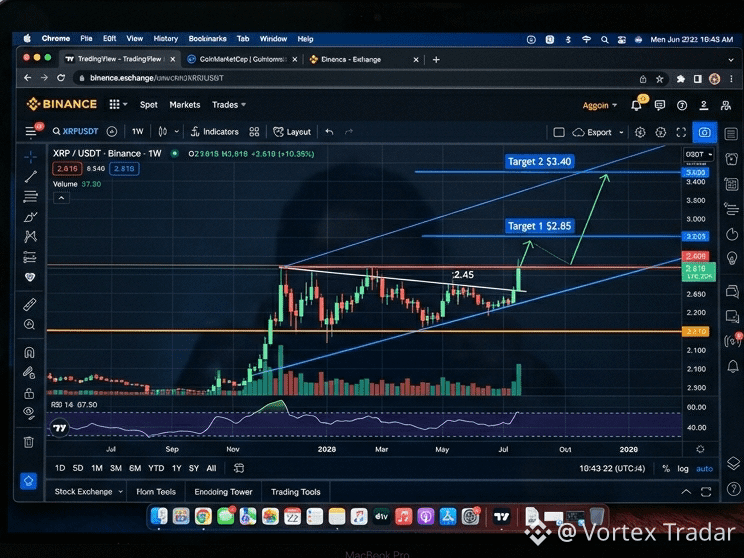This screenshot has width=744, height=558.
Task: Expand the Export dropdown arrow
Action: [x=621, y=132]
